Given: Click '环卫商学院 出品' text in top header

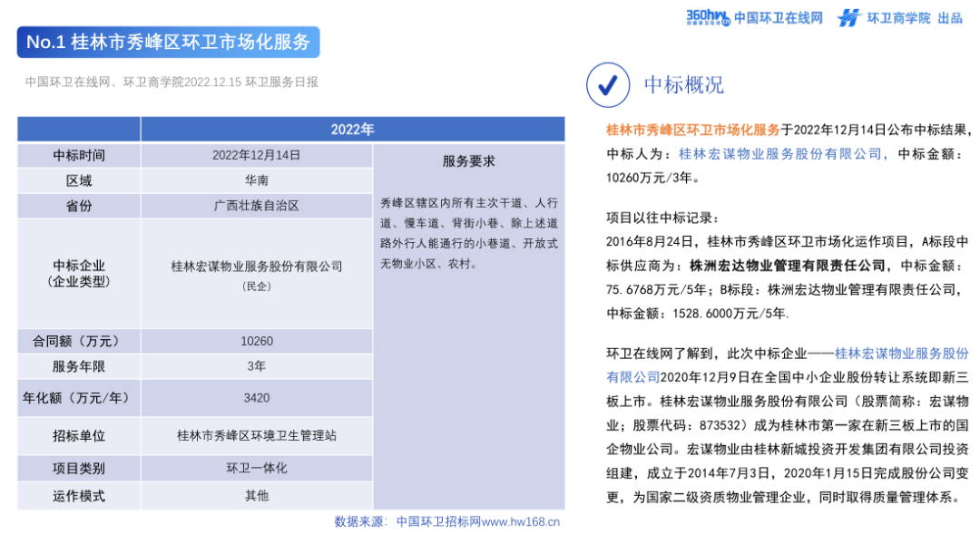Looking at the screenshot, I should tap(915, 18).
